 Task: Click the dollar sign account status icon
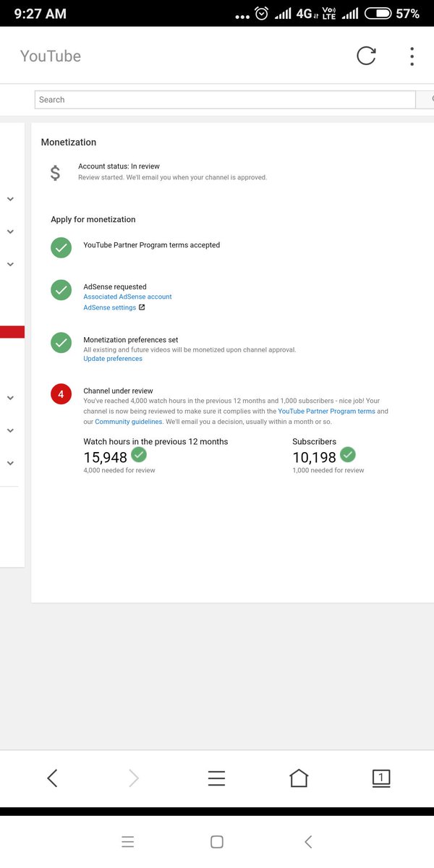(x=56, y=173)
